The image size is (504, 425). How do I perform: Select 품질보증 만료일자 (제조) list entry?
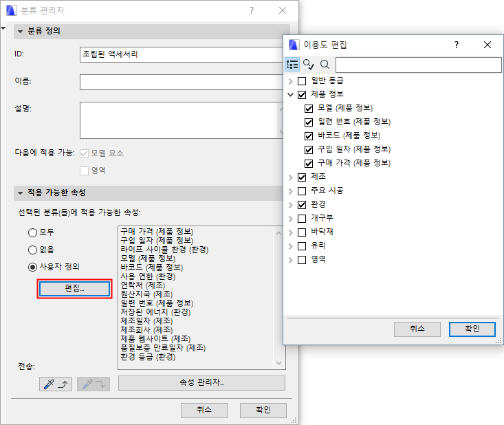coord(163,348)
